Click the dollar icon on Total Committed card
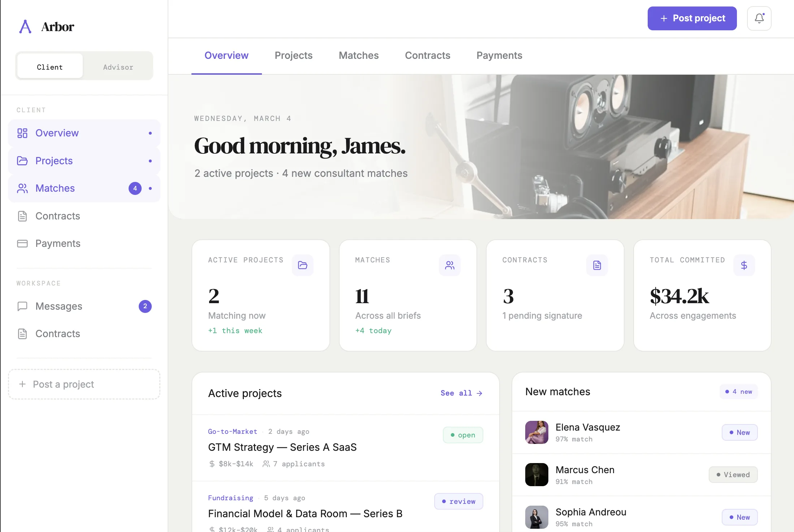This screenshot has width=794, height=532. point(744,265)
